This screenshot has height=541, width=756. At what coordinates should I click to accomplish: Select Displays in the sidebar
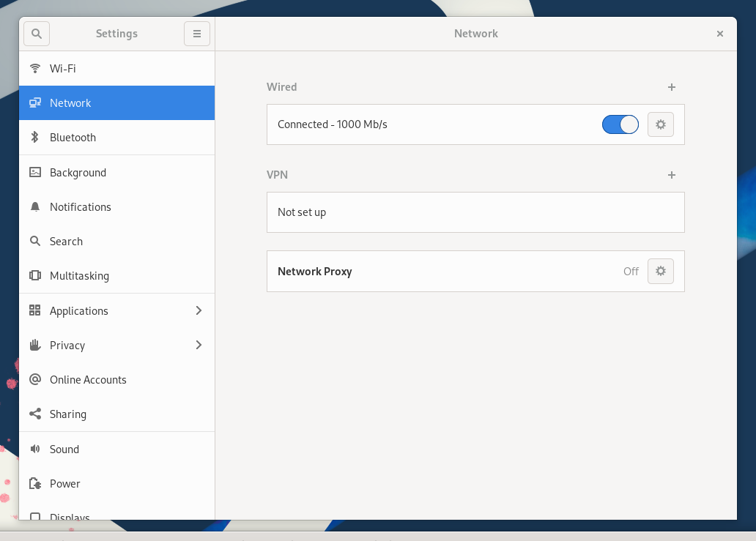(70, 516)
